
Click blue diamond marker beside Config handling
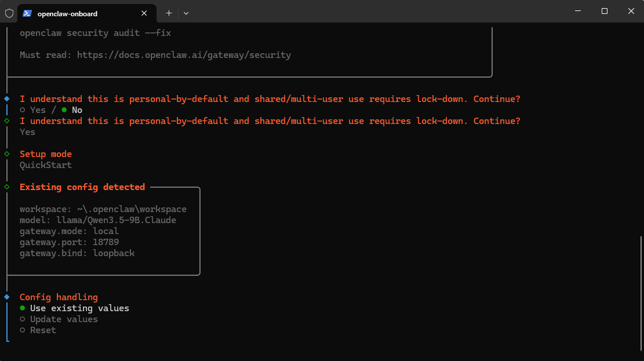tap(7, 297)
